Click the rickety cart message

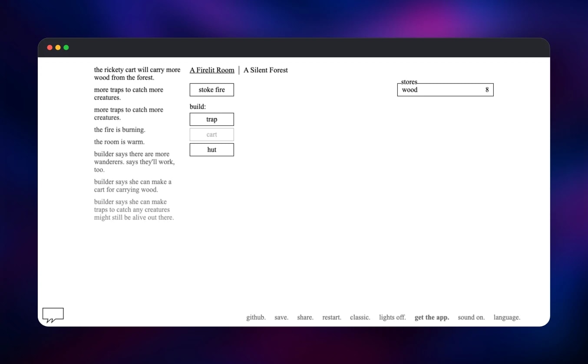137,74
